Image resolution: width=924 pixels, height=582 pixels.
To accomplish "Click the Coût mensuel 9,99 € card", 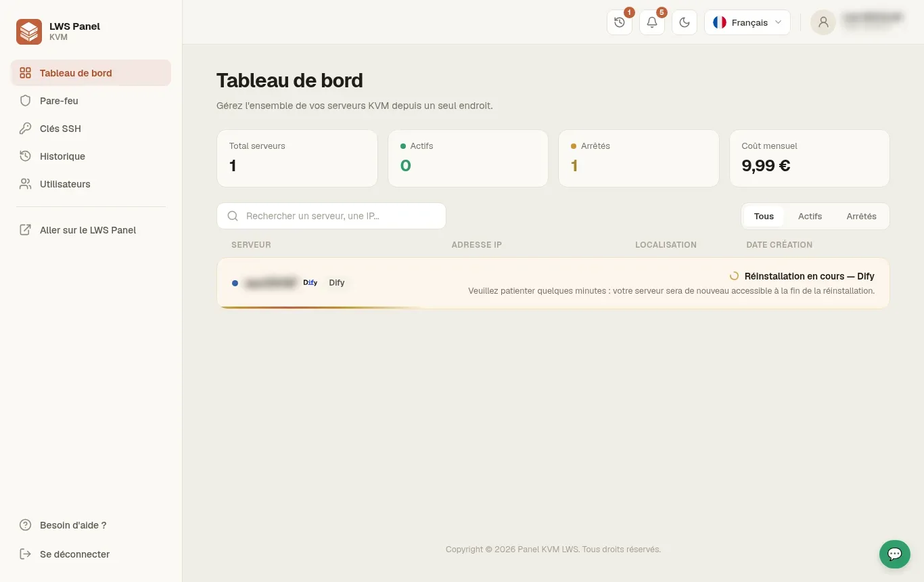I will [810, 158].
